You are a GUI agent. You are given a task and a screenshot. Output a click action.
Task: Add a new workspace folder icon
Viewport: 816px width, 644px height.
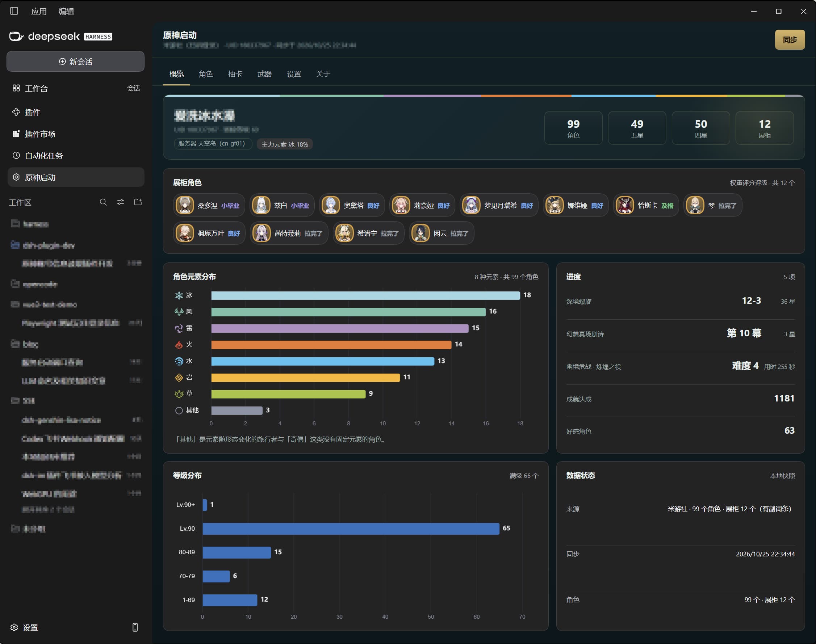138,202
